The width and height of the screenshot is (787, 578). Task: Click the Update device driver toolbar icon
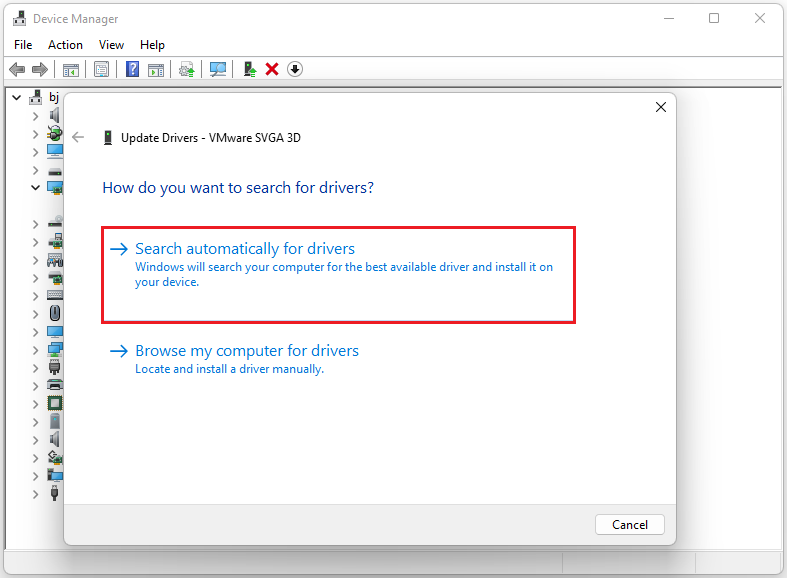249,69
